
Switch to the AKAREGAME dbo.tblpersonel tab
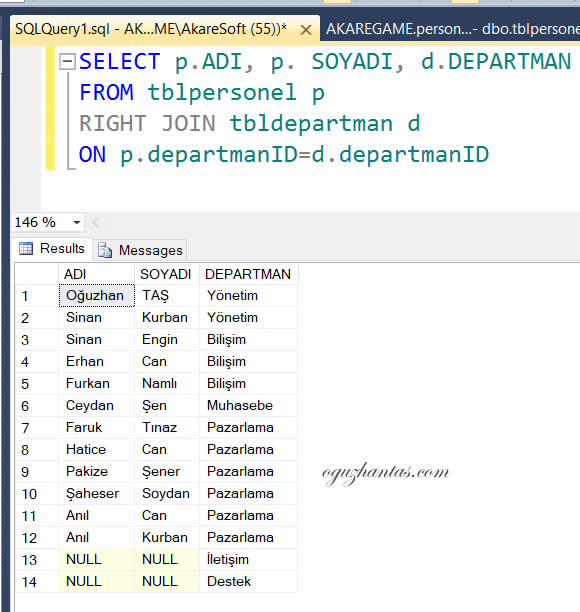(450, 29)
